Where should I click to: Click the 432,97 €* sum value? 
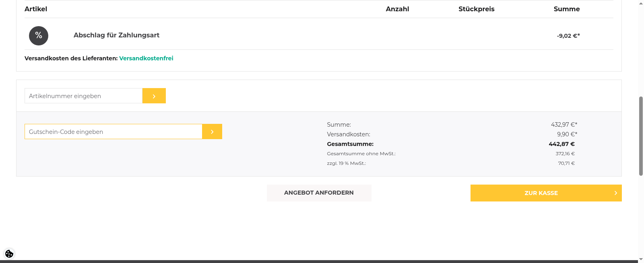tap(564, 125)
